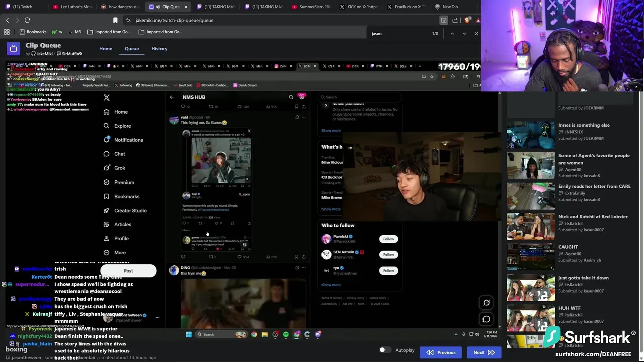Click the Spotify icon in clip taskbar
This screenshot has height=362, width=644.
click(x=286, y=334)
